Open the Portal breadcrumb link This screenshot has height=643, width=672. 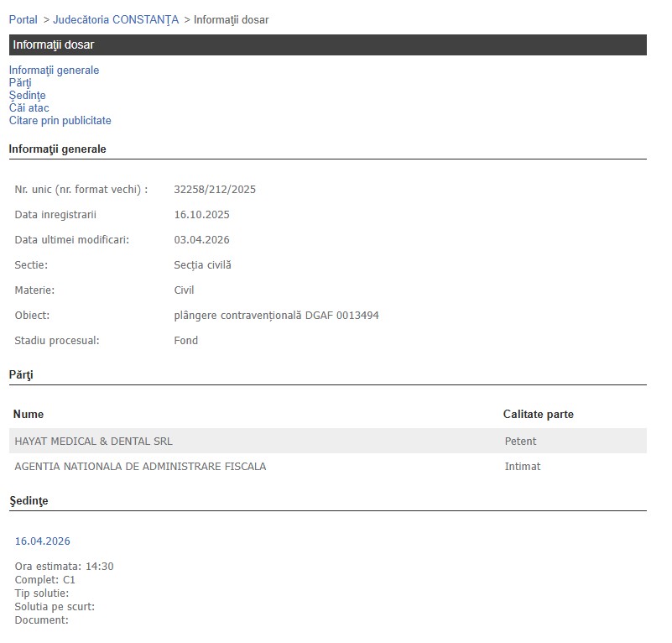click(23, 19)
